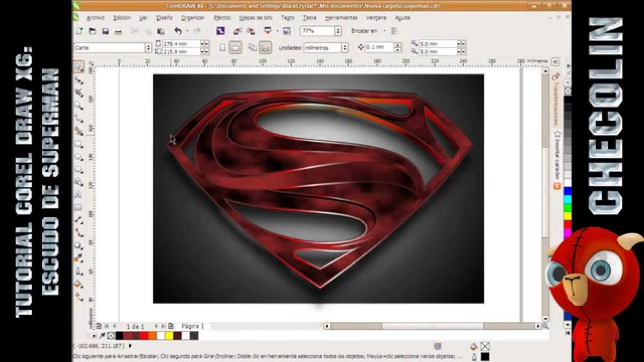Pick blue swatch in right color palette

(x=568, y=191)
